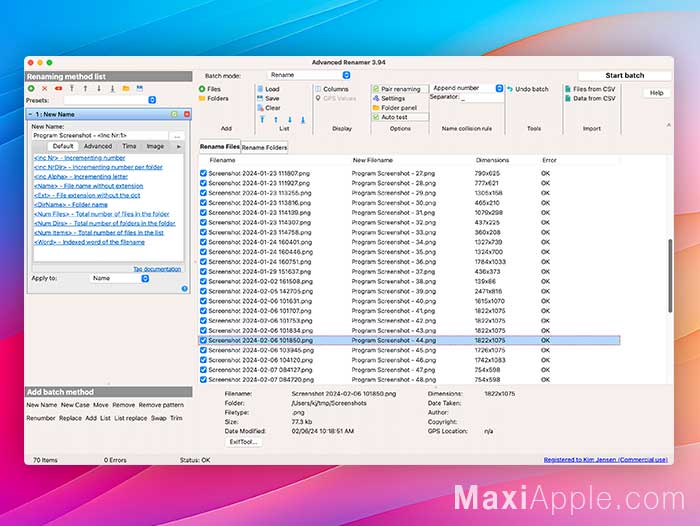Screen dimensions: 700x526
Task: Save the current file list
Action: (x=268, y=98)
